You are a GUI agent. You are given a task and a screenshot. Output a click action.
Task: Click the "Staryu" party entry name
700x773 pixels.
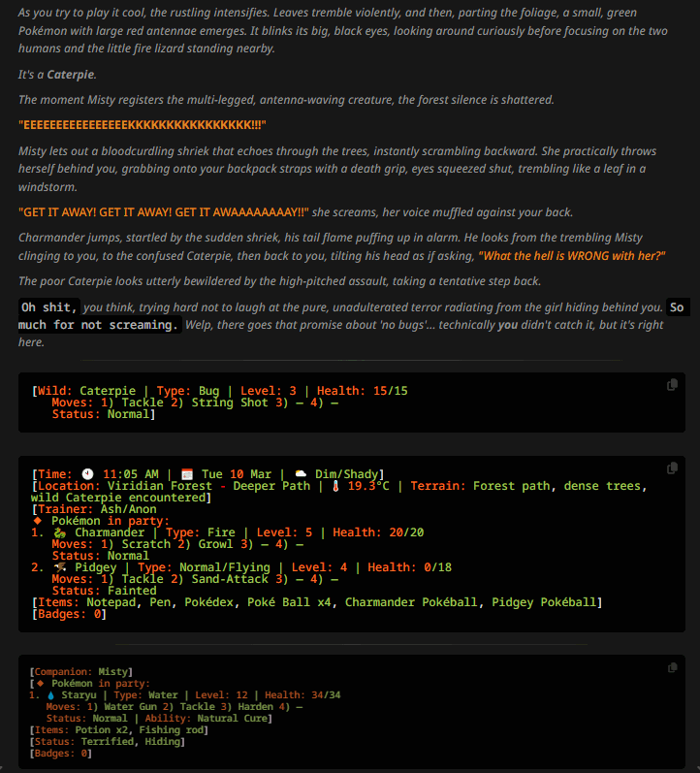click(x=79, y=695)
